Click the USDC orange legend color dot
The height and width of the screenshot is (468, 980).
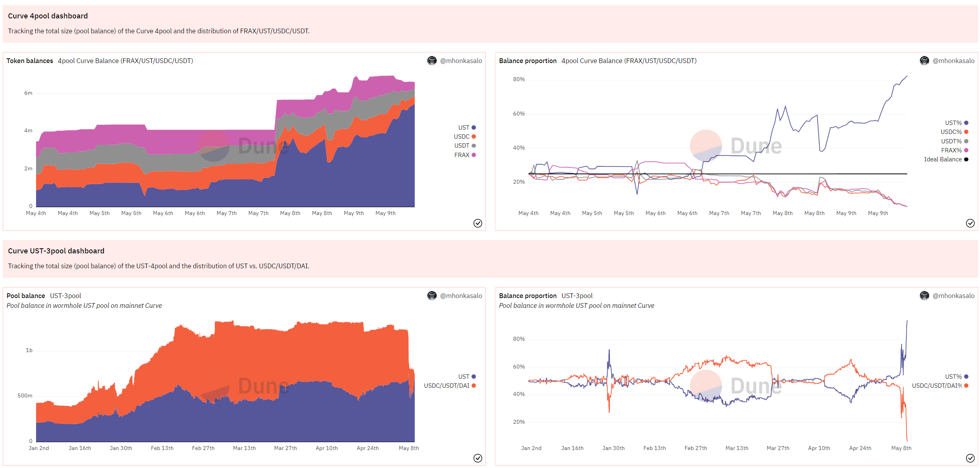[474, 137]
